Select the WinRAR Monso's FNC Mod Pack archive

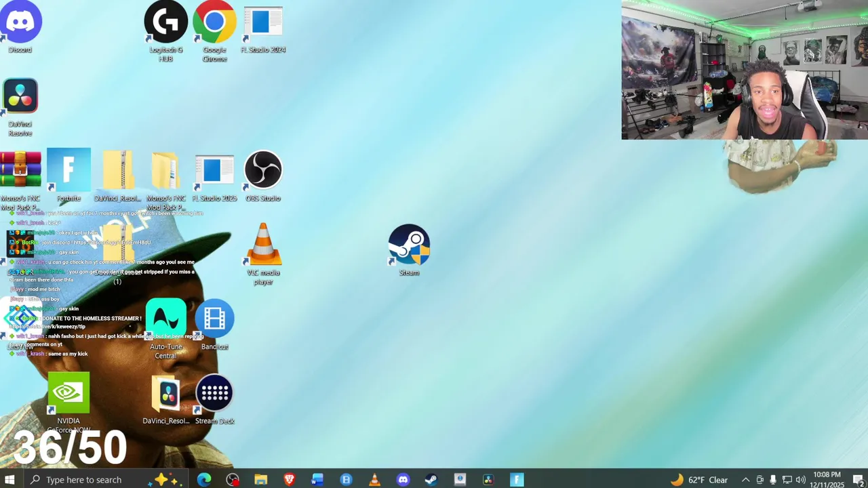tap(20, 180)
